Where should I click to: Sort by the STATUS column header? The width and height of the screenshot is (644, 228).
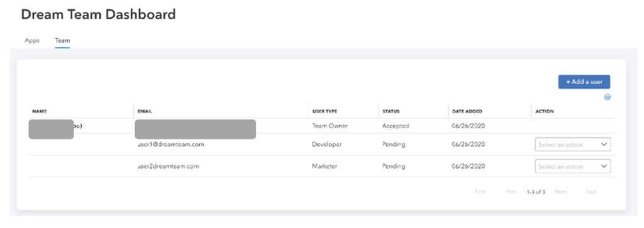(x=391, y=111)
